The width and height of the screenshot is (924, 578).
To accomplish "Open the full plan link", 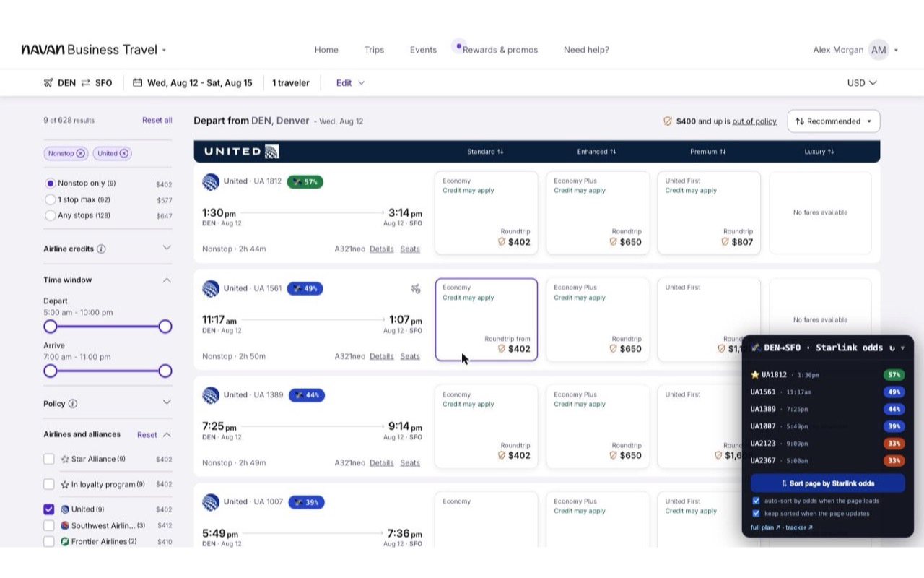I will (765, 527).
